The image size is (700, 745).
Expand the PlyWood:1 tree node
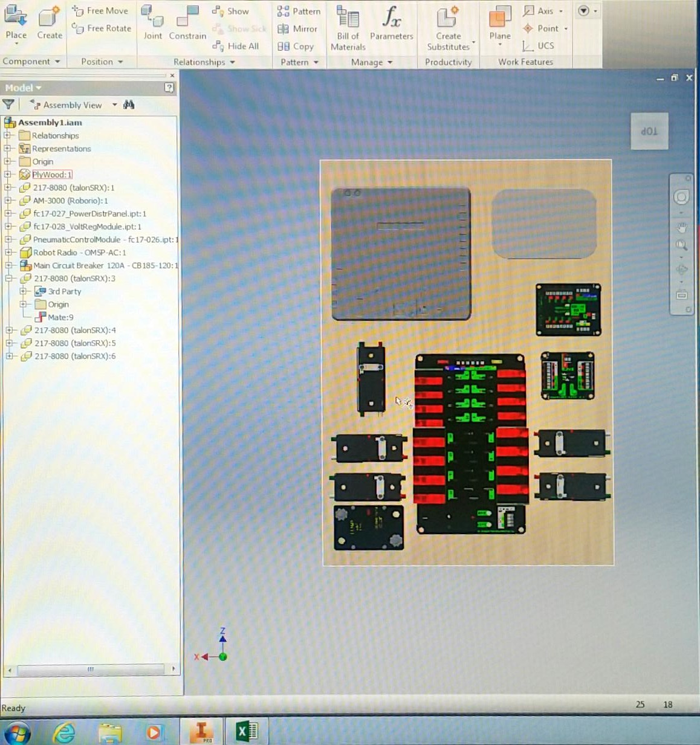pyautogui.click(x=8, y=175)
